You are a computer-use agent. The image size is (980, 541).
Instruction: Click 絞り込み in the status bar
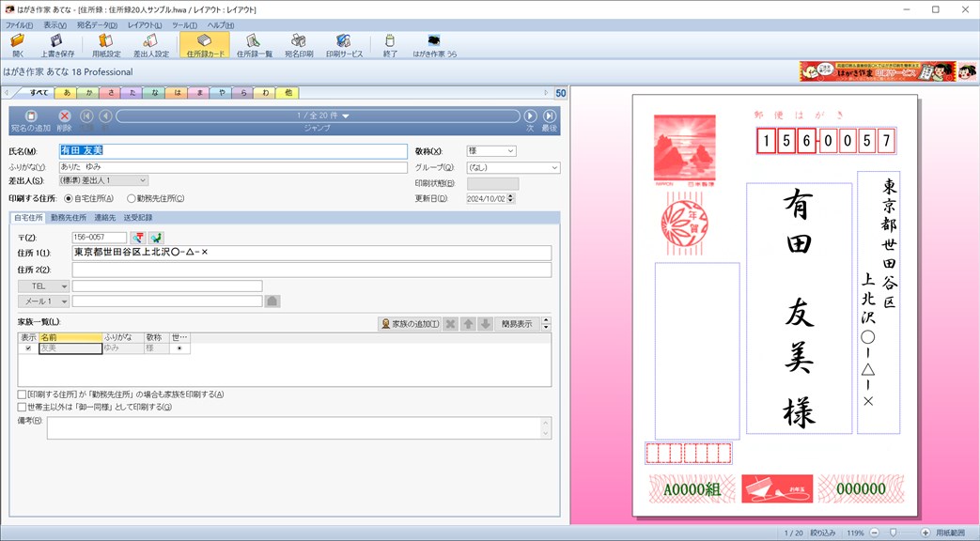[822, 533]
